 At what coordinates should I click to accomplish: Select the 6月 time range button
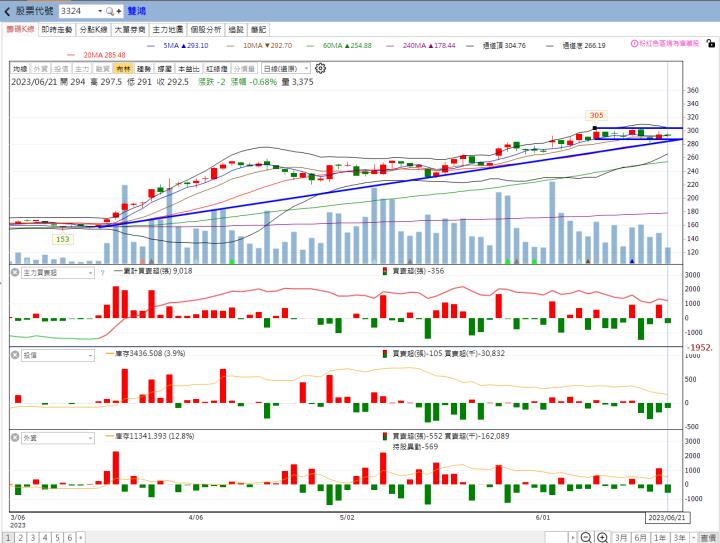click(x=640, y=537)
